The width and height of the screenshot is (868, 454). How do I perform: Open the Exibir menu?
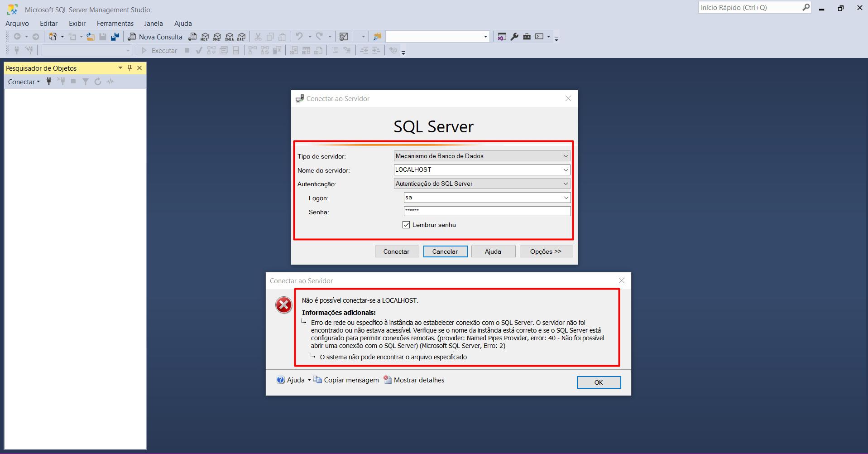point(77,24)
